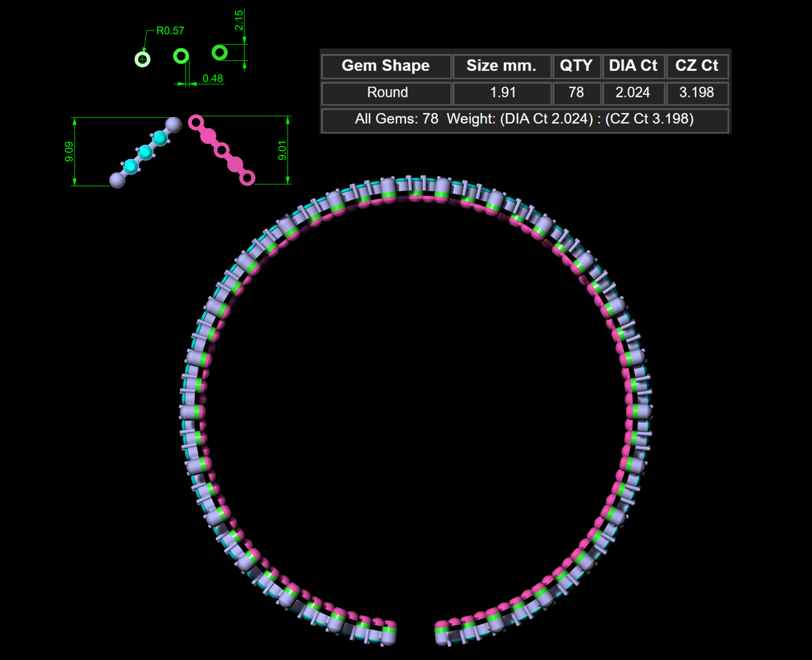
Task: Click the 78 quantity cell
Action: click(577, 93)
